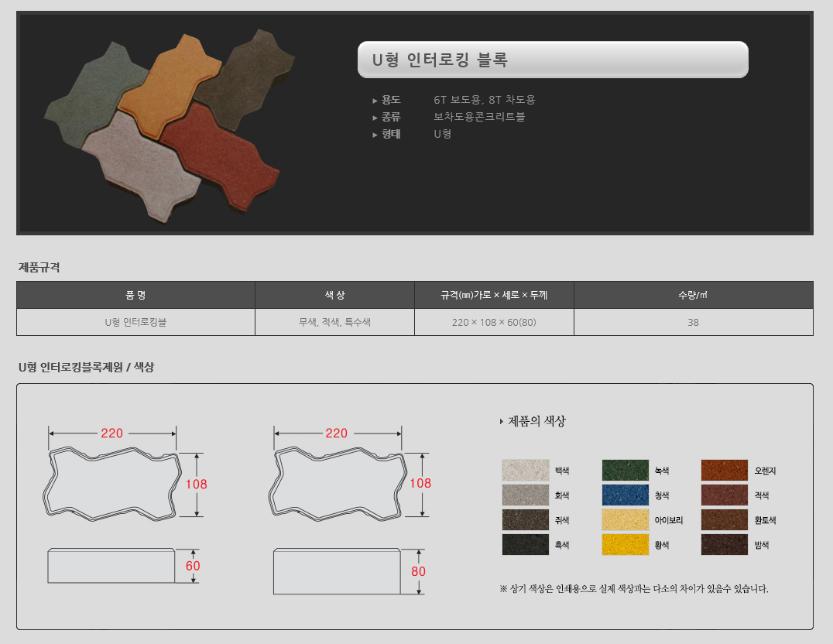Click the 60 thickness block diagram
This screenshot has width=833, height=644.
coord(111,566)
